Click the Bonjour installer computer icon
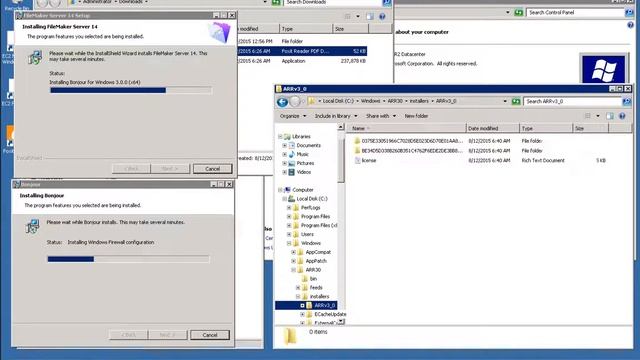The image size is (640, 360). click(x=32, y=226)
